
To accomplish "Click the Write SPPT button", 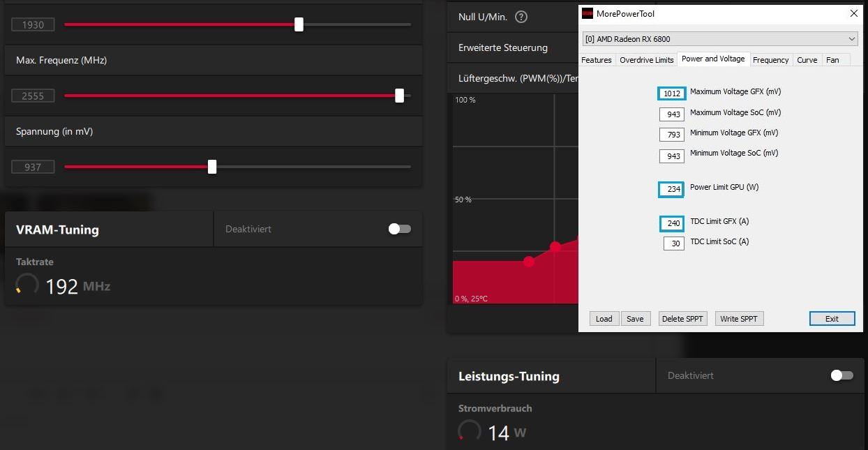I will point(739,319).
